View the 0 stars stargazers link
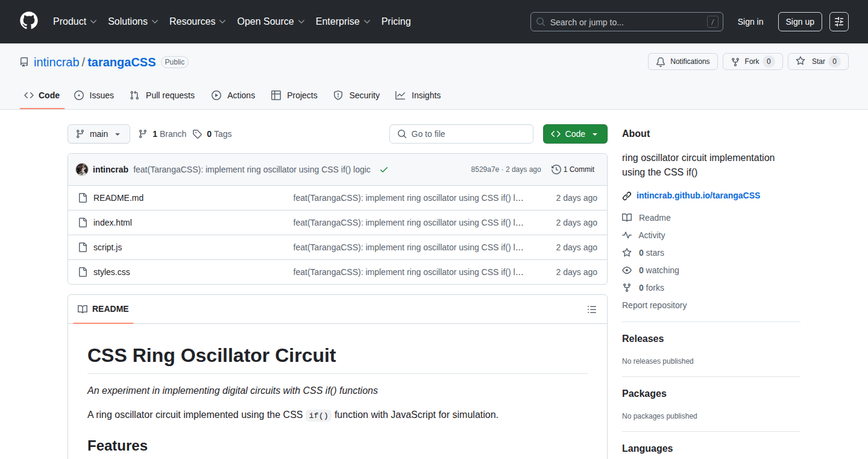Viewport: 868px width, 459px height. (x=643, y=253)
